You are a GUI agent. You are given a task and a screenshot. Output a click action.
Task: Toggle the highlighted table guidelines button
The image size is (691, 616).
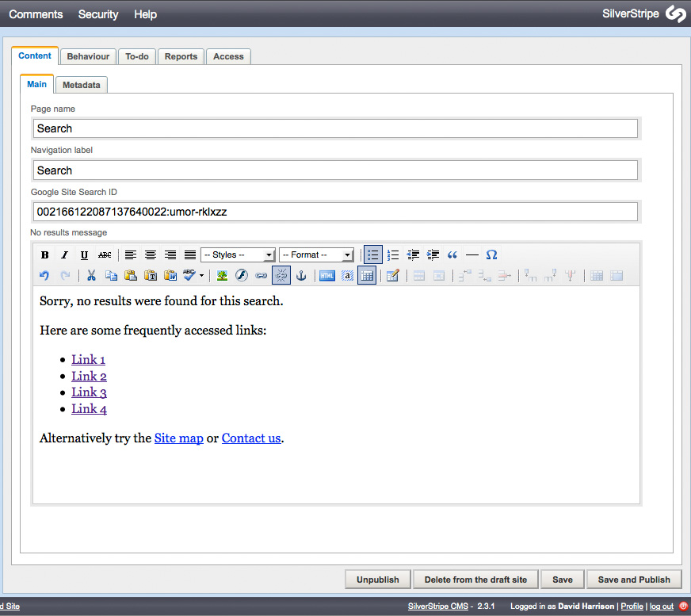tap(367, 276)
